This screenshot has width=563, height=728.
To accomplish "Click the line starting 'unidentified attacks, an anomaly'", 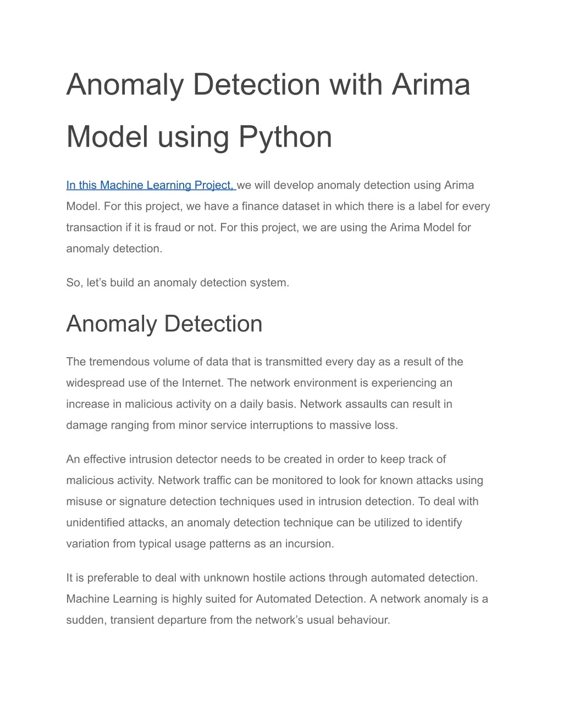I will (x=264, y=523).
